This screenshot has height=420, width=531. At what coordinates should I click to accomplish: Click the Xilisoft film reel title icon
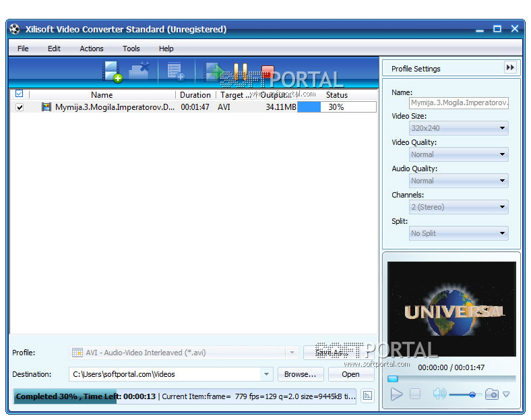15,29
